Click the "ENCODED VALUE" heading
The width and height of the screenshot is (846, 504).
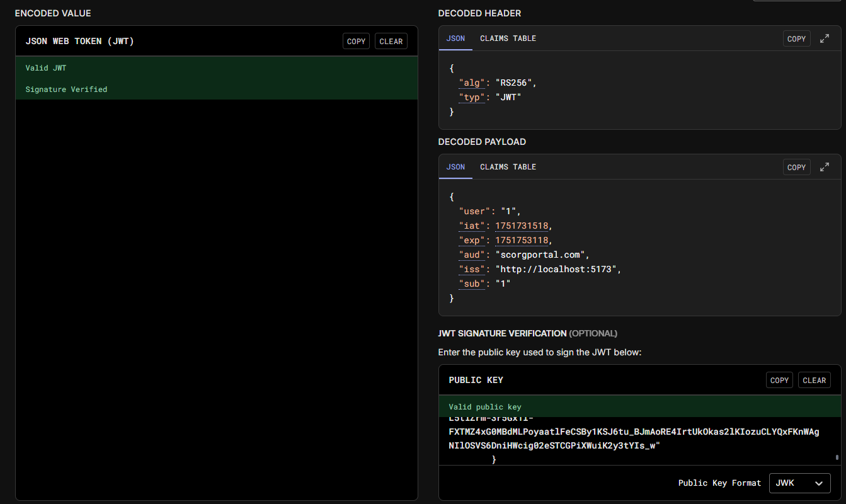click(53, 13)
